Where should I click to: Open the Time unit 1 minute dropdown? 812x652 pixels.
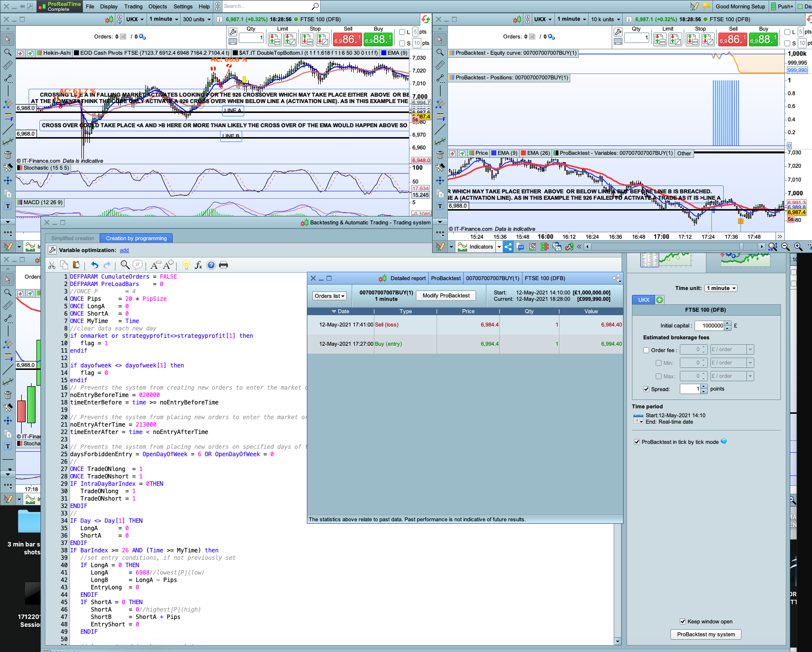click(x=721, y=288)
